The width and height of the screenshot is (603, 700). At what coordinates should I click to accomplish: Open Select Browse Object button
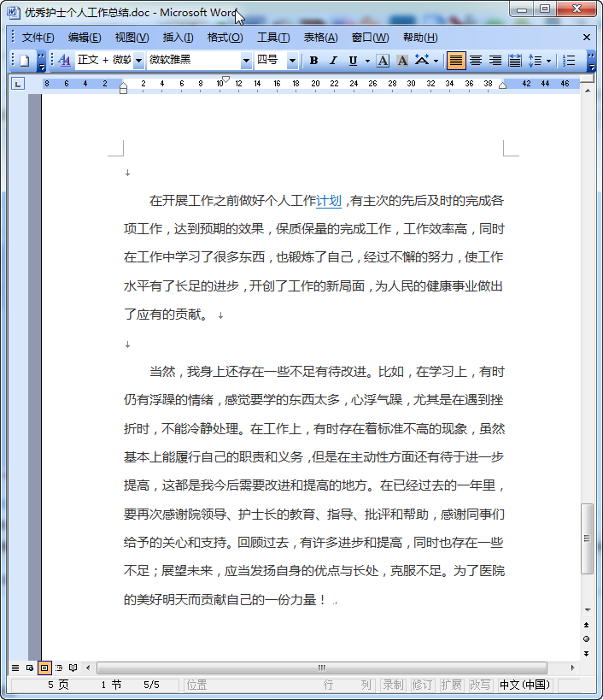587,638
